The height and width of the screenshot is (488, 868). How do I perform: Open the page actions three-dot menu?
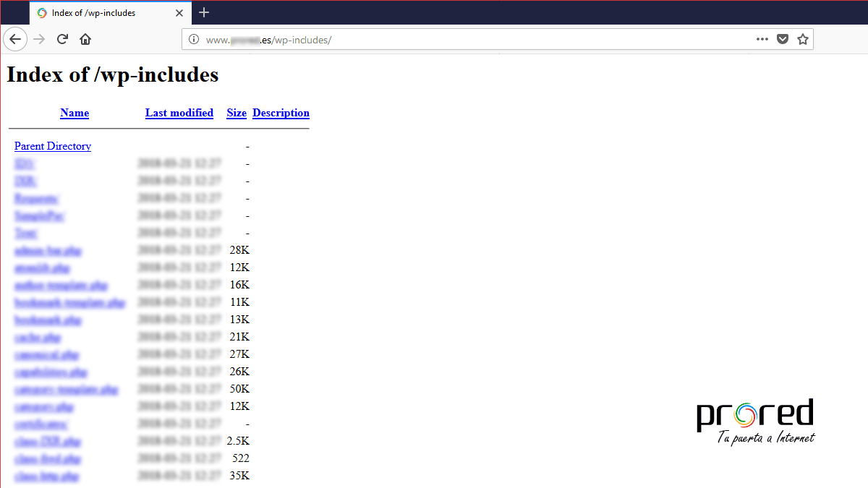point(762,39)
